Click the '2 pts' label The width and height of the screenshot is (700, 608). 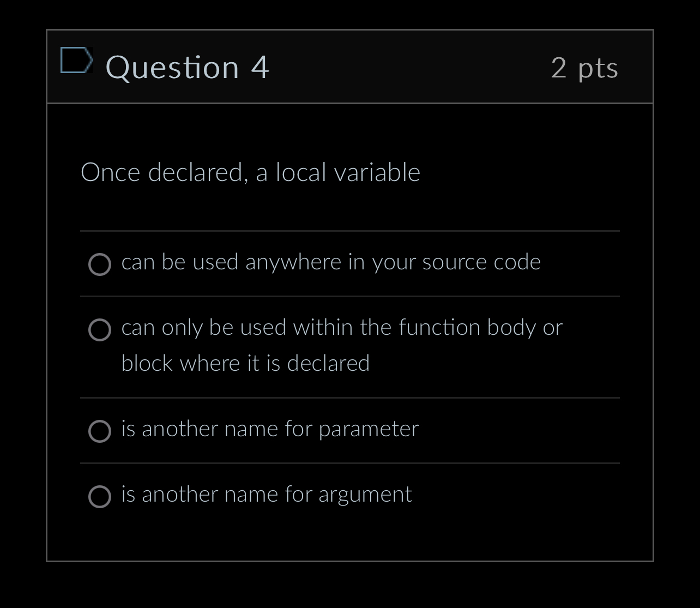(x=585, y=67)
